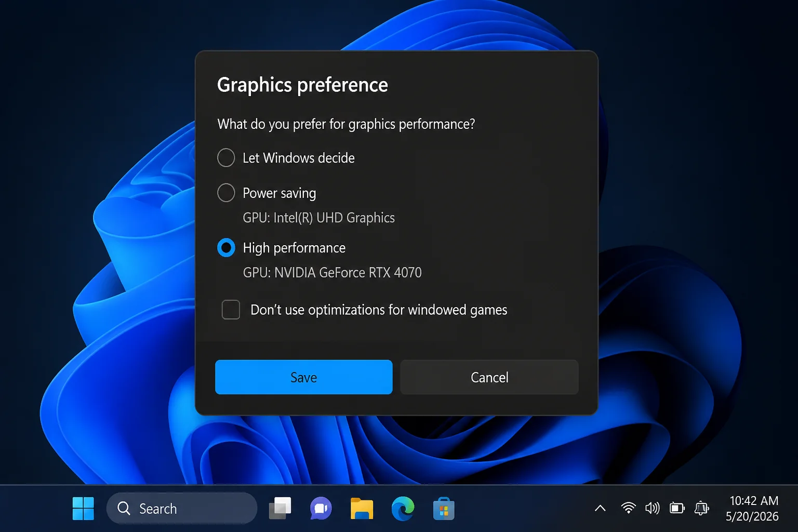
Task: Show hidden icons in system tray
Action: click(x=600, y=508)
